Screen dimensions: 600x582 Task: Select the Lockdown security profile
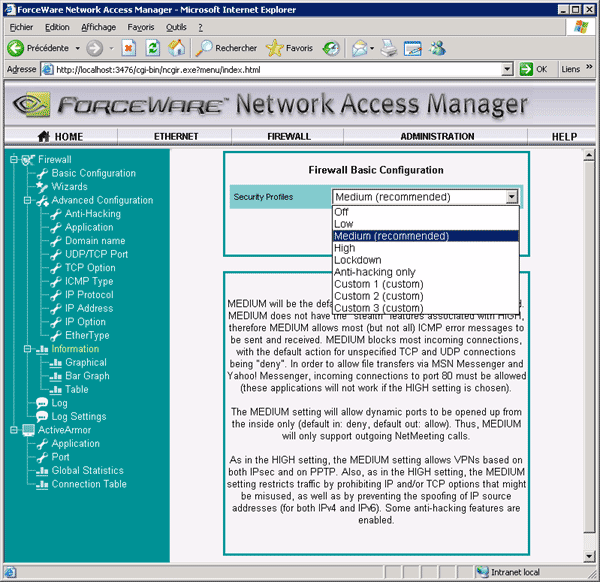click(426, 260)
